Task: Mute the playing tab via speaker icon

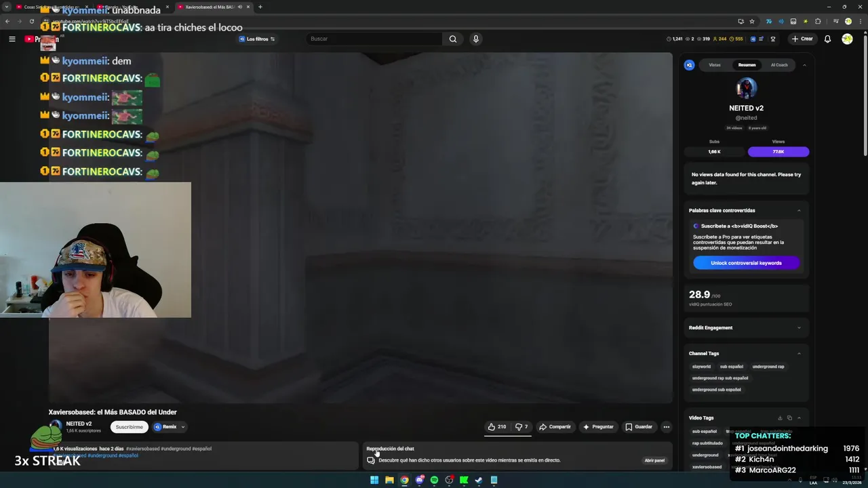Action: pos(239,7)
